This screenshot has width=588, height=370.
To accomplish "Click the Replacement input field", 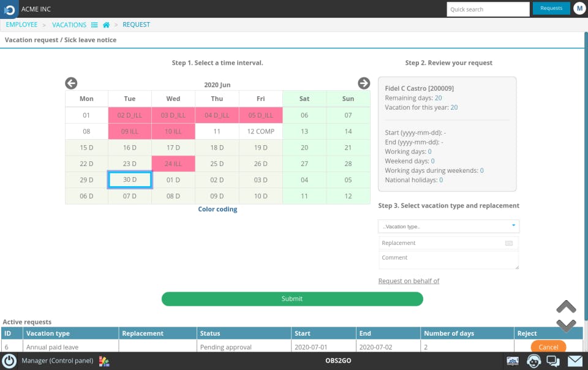I will [x=448, y=243].
